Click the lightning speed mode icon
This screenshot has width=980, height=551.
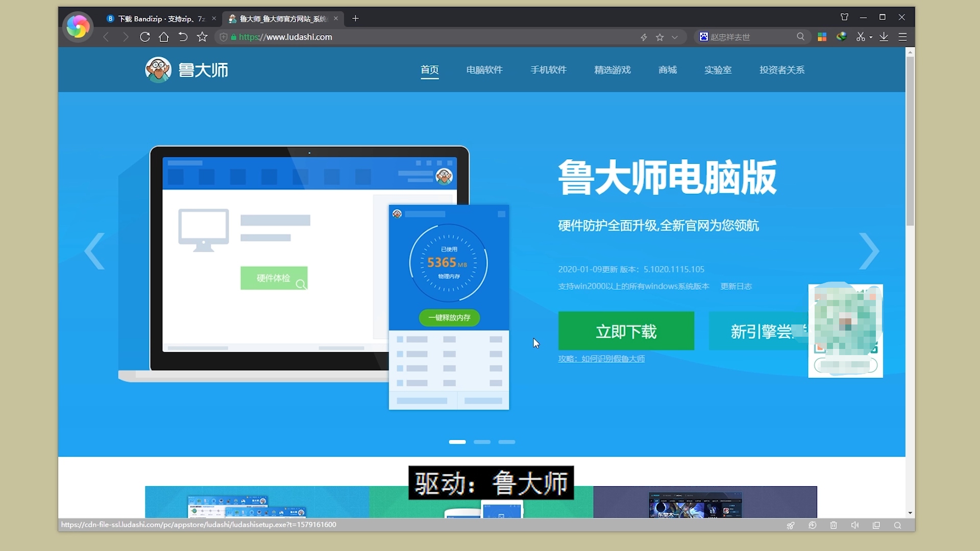pyautogui.click(x=644, y=37)
